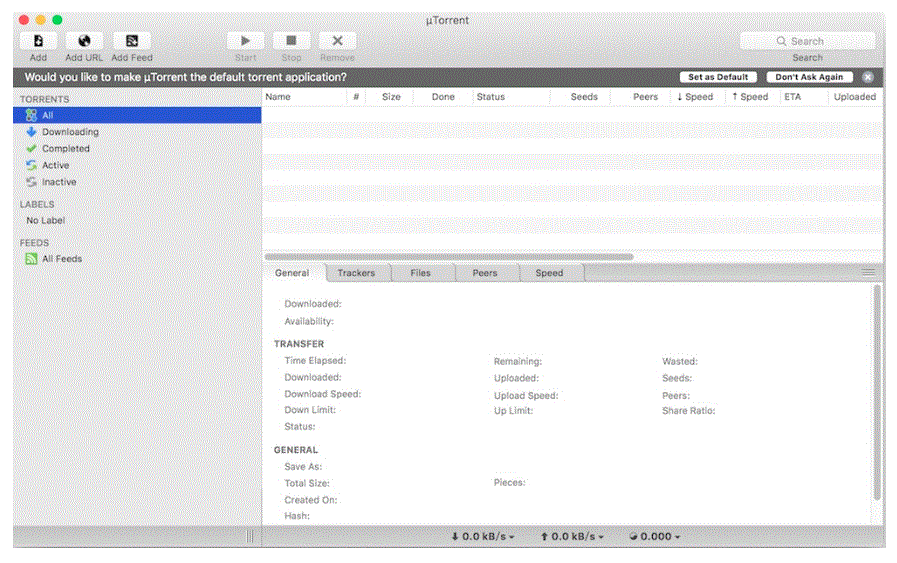Click the sidebar resize handle in status bar
Viewport: 897px width, 563px height.
[x=249, y=536]
